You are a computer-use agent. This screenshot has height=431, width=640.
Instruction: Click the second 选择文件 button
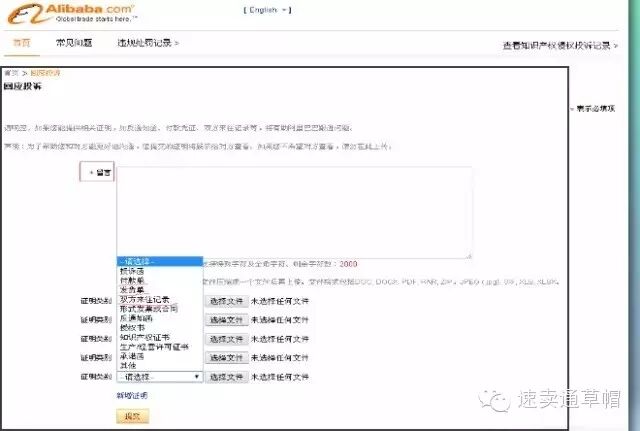point(227,320)
